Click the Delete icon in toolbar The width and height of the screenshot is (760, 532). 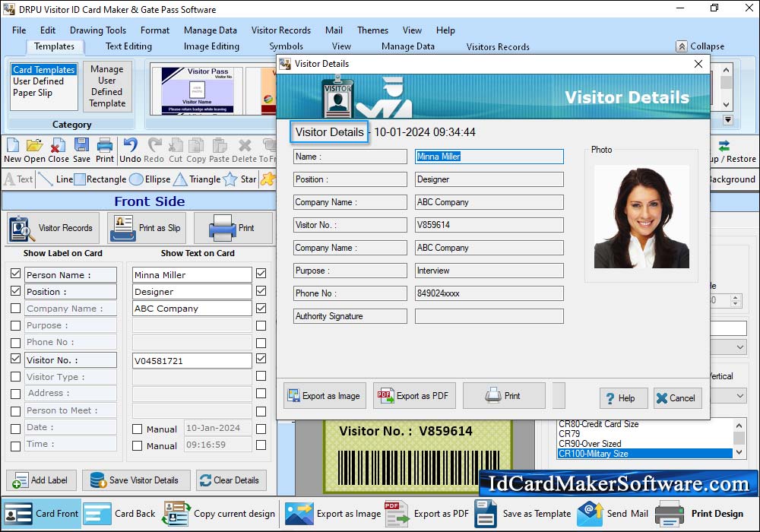pyautogui.click(x=244, y=150)
